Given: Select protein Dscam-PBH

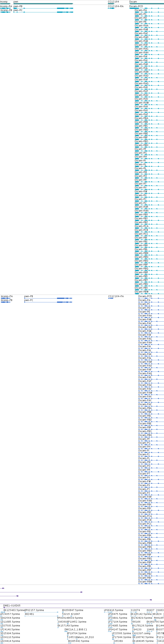Looking at the screenshot, I should pyautogui.click(x=145, y=435).
